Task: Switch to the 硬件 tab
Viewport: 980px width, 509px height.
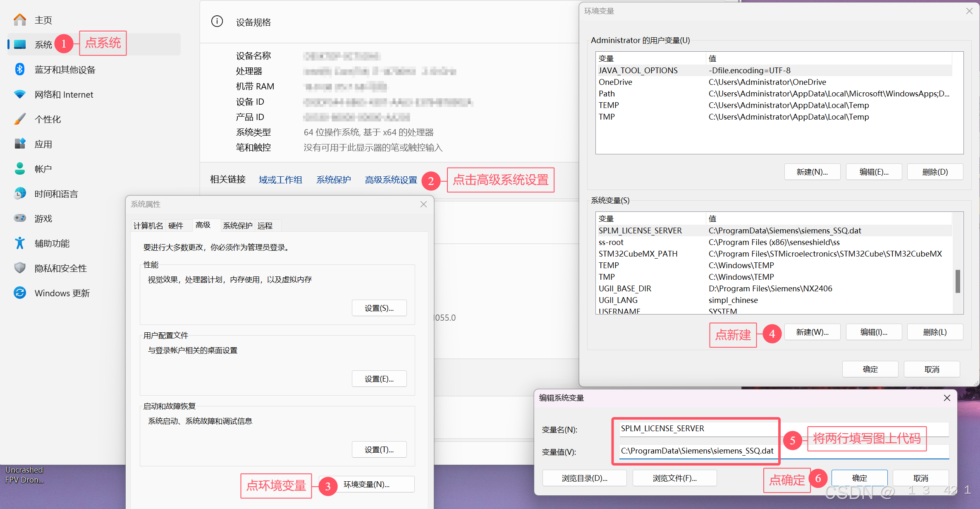Action: tap(176, 226)
